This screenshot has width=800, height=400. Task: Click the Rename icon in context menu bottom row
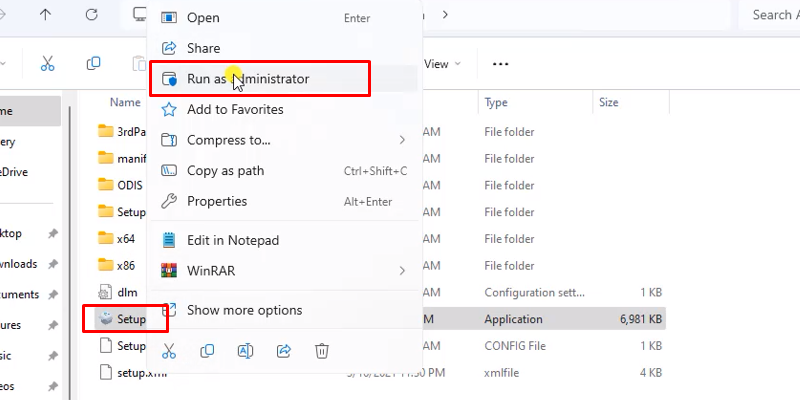pos(245,350)
